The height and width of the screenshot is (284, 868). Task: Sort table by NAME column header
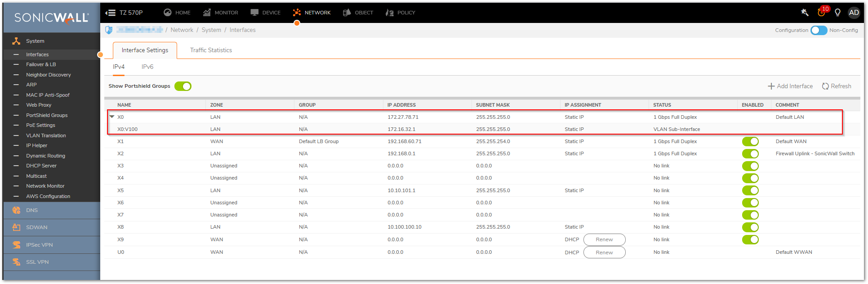coord(124,105)
